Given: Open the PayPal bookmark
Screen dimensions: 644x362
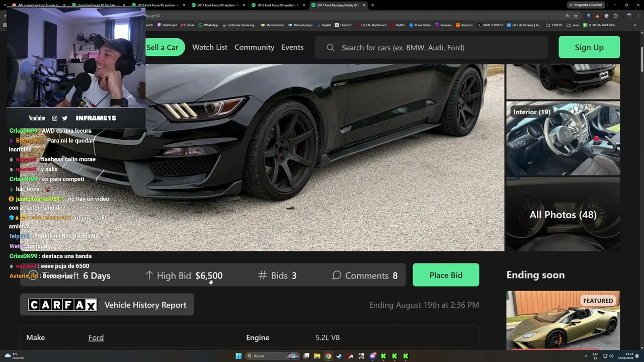Looking at the screenshot, I should [324, 25].
